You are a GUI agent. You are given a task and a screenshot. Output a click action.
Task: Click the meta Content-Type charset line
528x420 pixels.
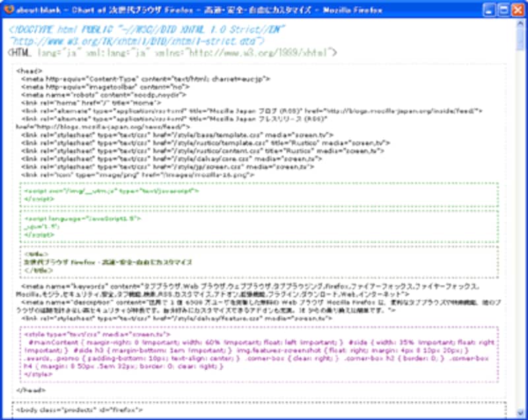pyautogui.click(x=145, y=79)
